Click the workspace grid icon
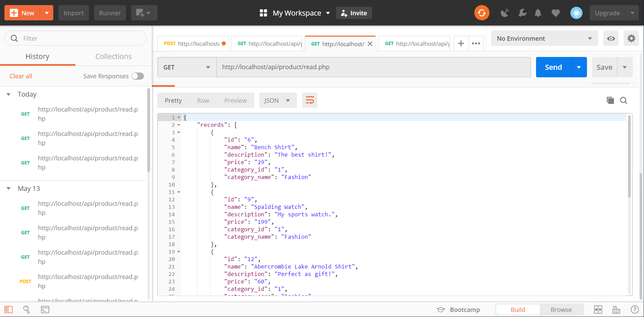 (x=263, y=13)
